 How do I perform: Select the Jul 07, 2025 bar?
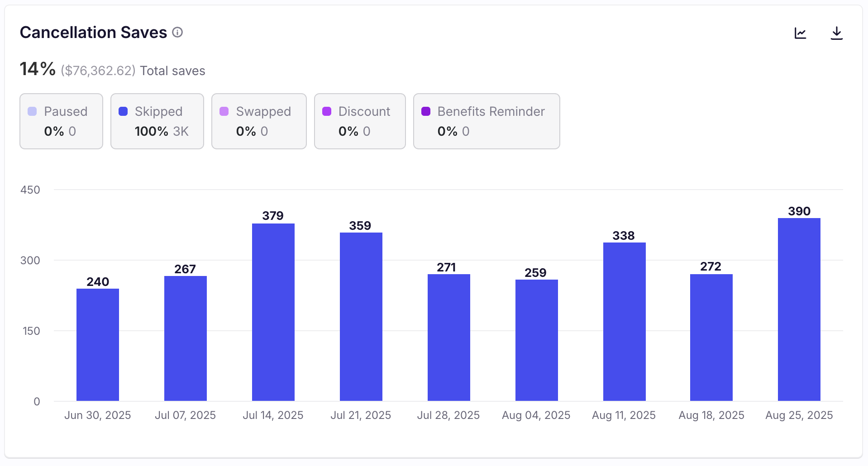186,338
